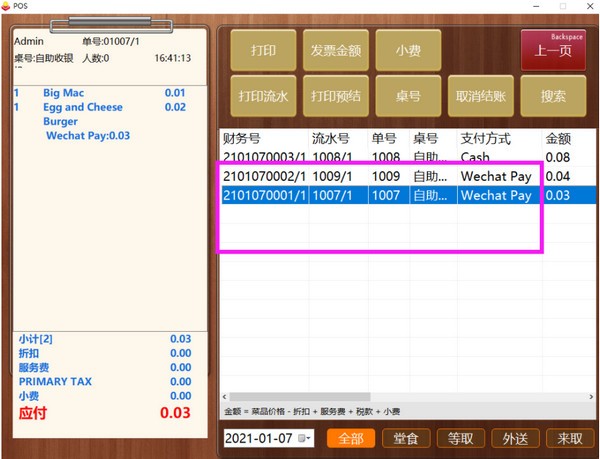The height and width of the screenshot is (459, 600).
Task: Click the 应付 amount due line
Action: coord(105,413)
